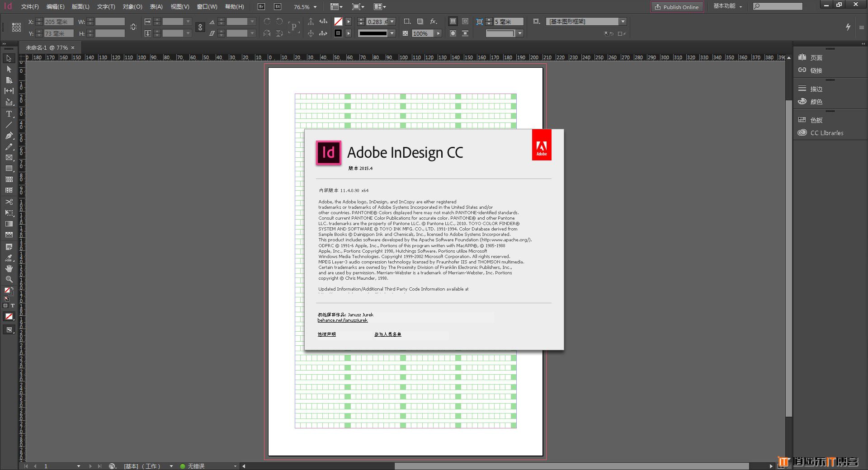Toggle formatting affects text T button
This screenshot has height=470, width=868.
coord(13,306)
